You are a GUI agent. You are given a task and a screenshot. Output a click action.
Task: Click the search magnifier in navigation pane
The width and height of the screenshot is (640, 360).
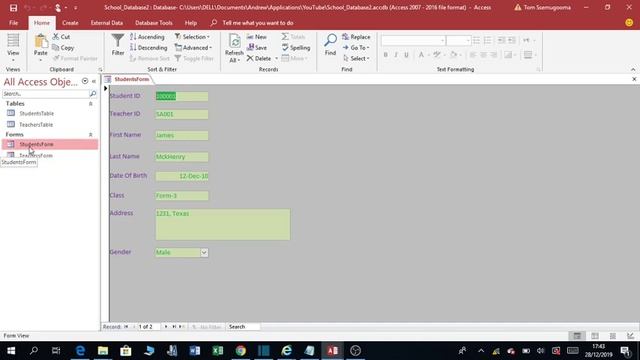coord(93,94)
